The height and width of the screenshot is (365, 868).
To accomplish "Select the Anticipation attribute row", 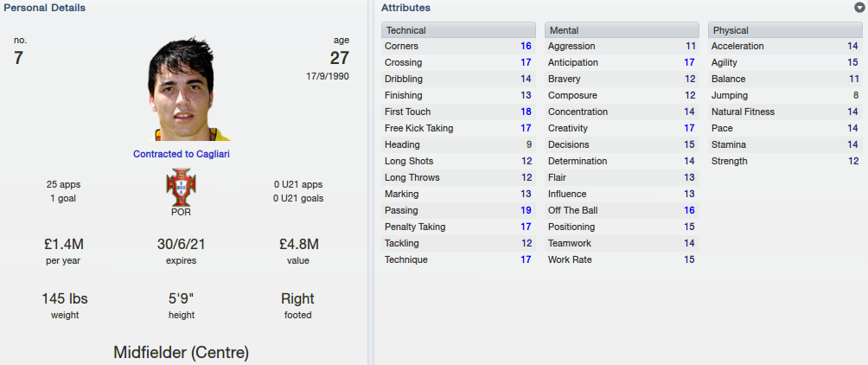I will click(x=622, y=62).
